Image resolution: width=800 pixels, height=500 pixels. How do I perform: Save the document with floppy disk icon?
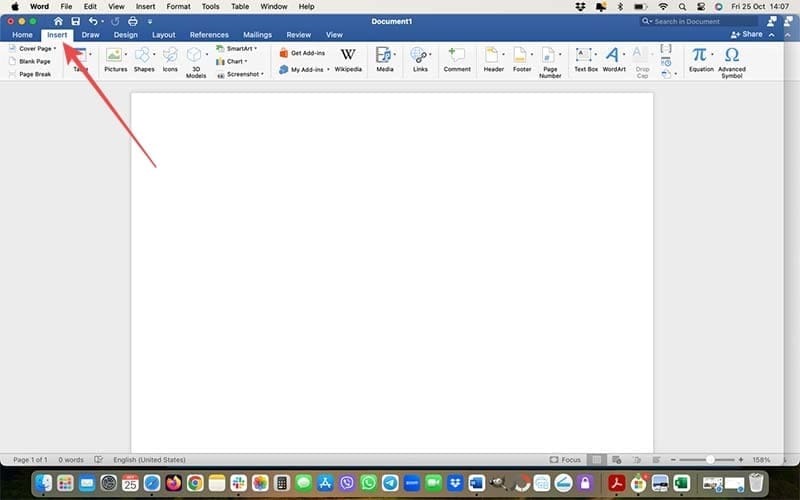[76, 21]
